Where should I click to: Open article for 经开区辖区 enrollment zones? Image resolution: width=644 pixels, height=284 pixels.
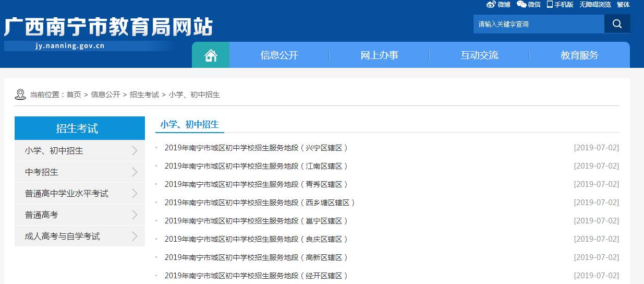click(x=256, y=276)
